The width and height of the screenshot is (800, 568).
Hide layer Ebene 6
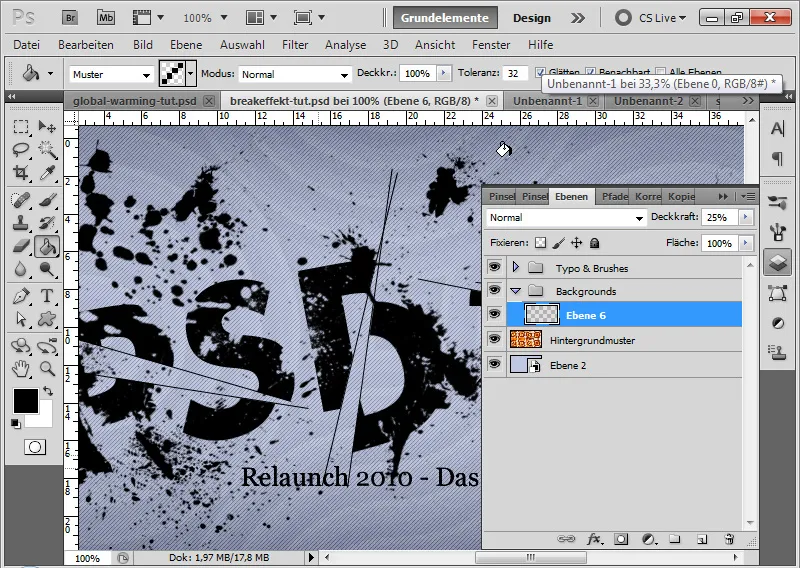(x=494, y=314)
